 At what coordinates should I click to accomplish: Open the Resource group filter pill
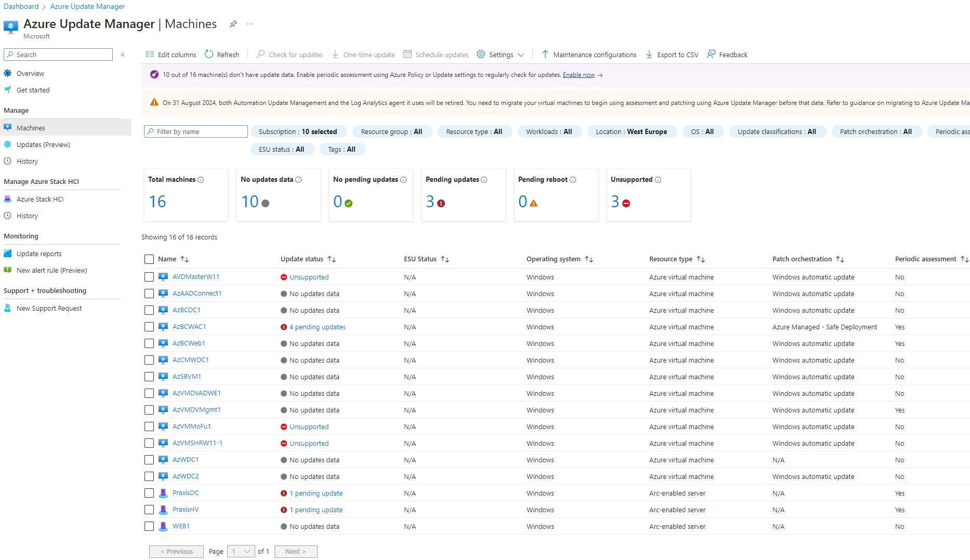(x=392, y=132)
